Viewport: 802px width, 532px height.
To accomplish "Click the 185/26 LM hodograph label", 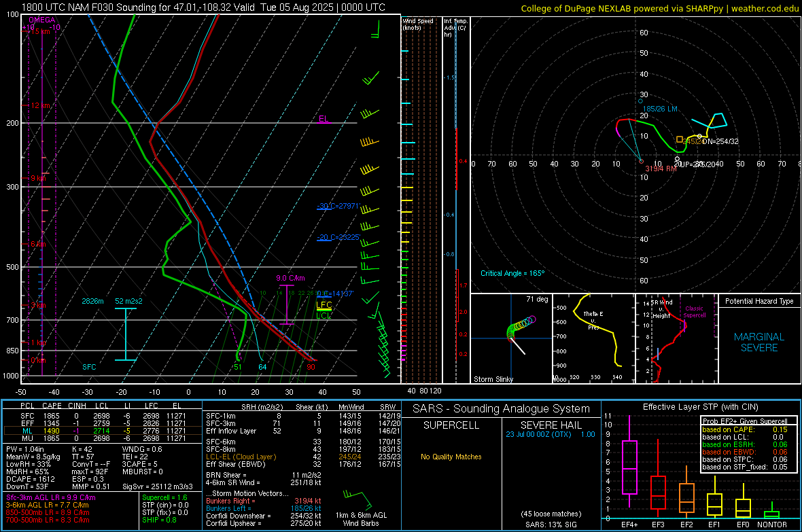I will pyautogui.click(x=660, y=109).
